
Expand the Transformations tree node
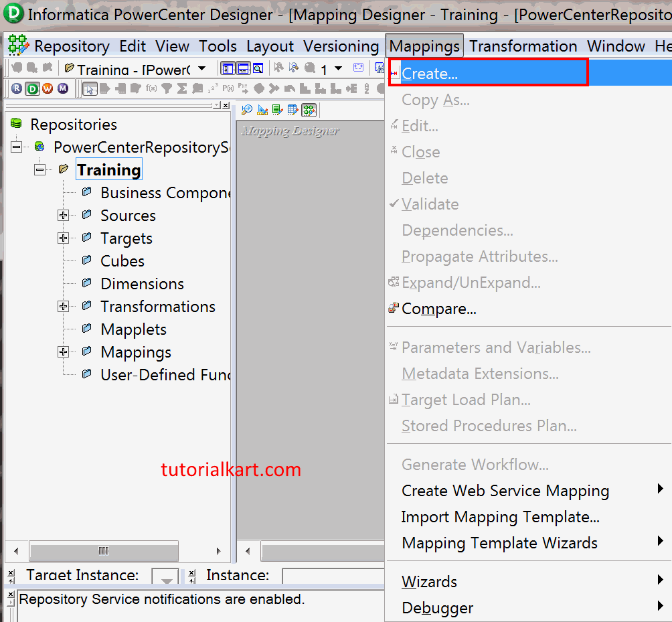(x=63, y=306)
